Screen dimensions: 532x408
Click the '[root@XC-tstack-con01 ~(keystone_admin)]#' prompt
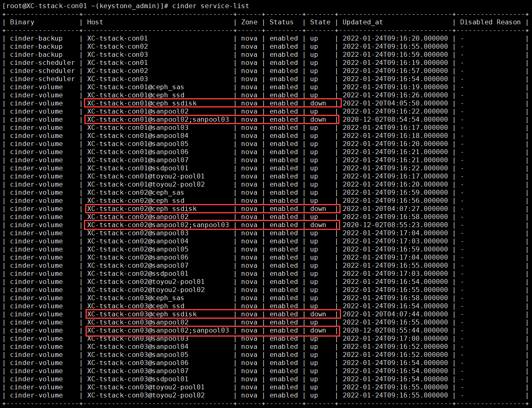tap(85, 6)
